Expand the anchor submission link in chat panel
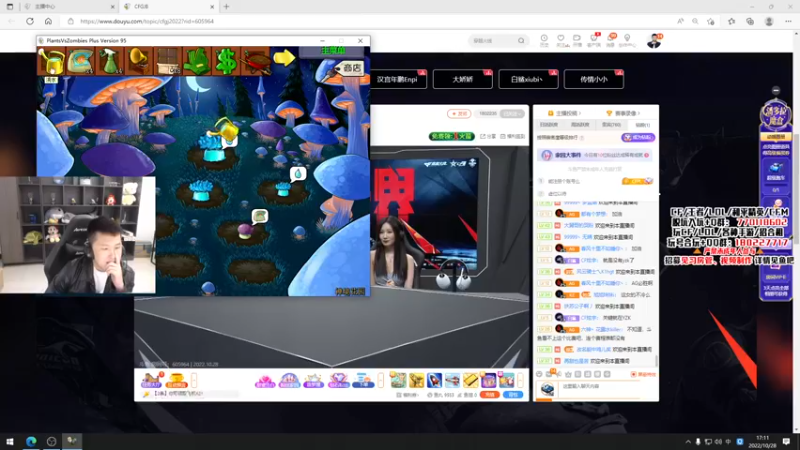 click(564, 113)
